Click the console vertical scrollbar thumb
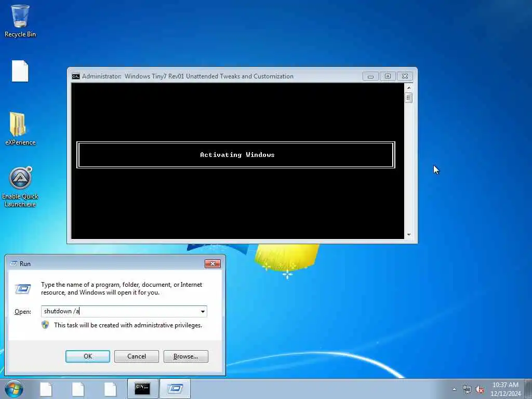The width and height of the screenshot is (532, 399). [409, 98]
